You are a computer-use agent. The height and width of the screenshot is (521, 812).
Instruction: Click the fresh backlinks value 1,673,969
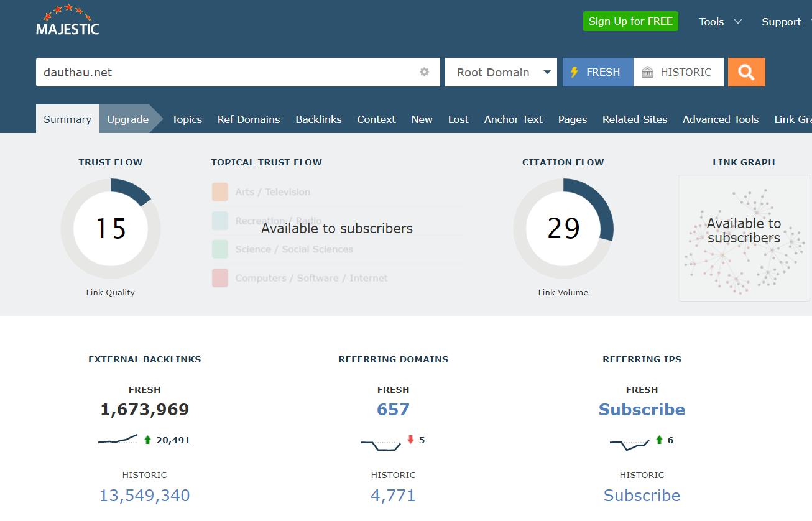tap(145, 410)
